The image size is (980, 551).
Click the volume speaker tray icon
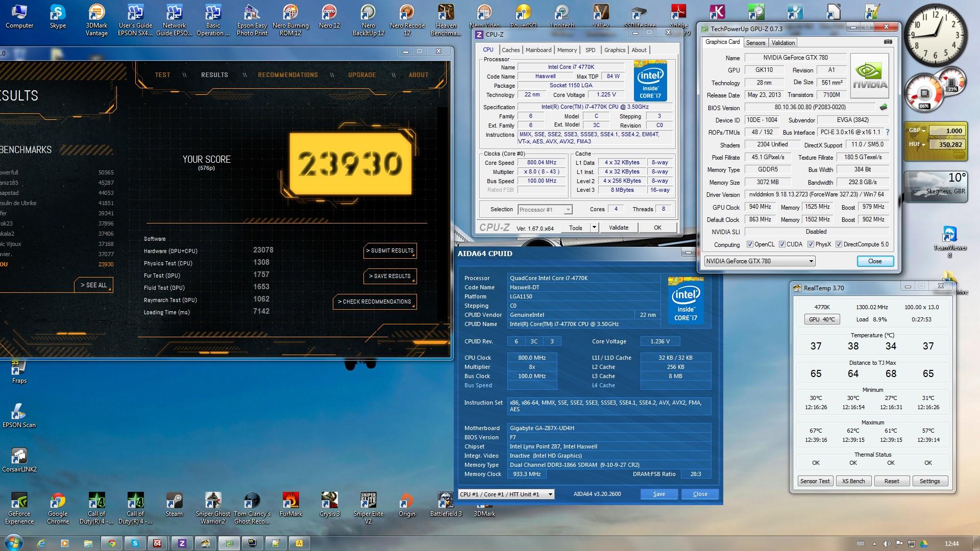887,543
